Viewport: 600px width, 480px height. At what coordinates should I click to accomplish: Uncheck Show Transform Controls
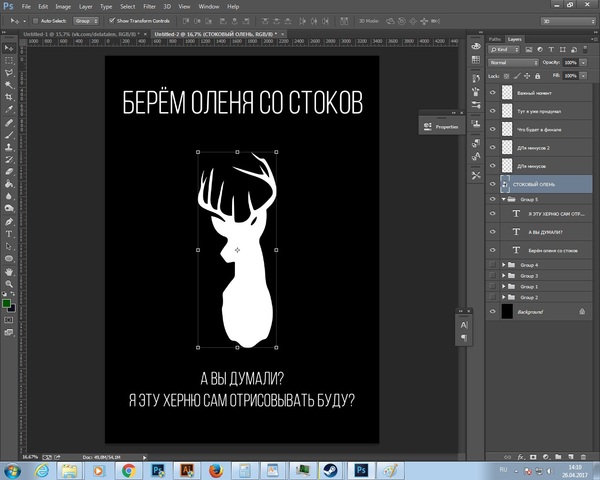click(111, 19)
